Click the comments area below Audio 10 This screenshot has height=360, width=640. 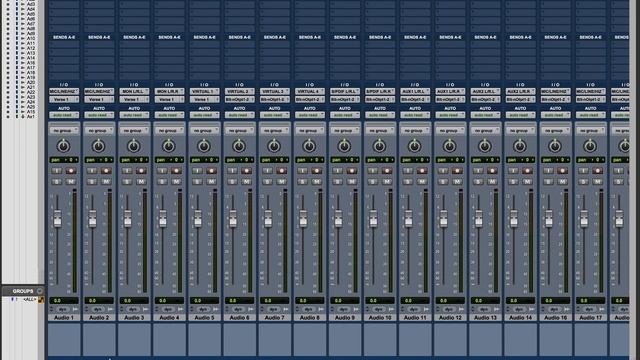[x=380, y=339]
